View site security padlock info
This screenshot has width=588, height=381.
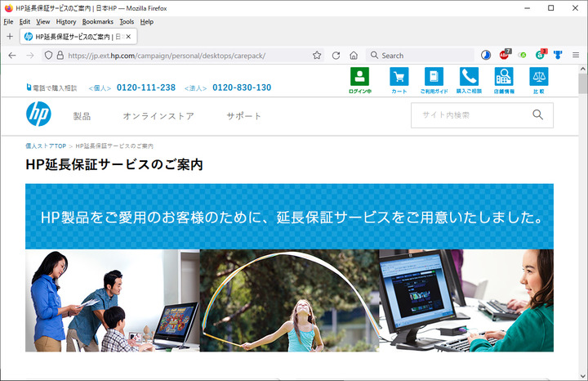point(60,56)
